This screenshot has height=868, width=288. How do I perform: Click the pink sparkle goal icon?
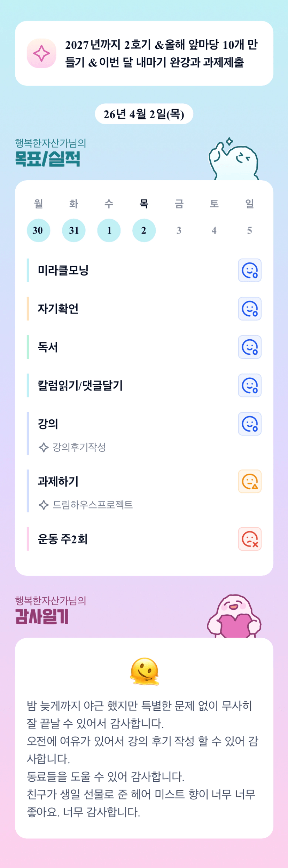tap(41, 53)
